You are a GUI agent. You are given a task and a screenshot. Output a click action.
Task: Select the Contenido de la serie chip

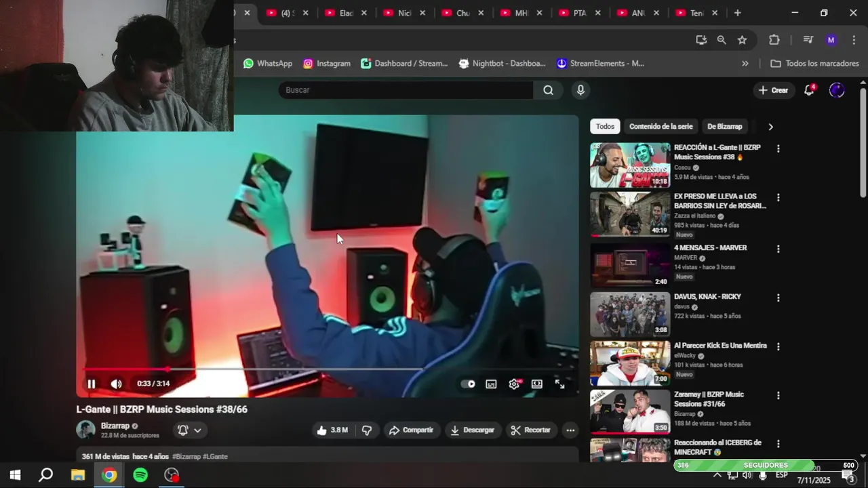tap(661, 127)
